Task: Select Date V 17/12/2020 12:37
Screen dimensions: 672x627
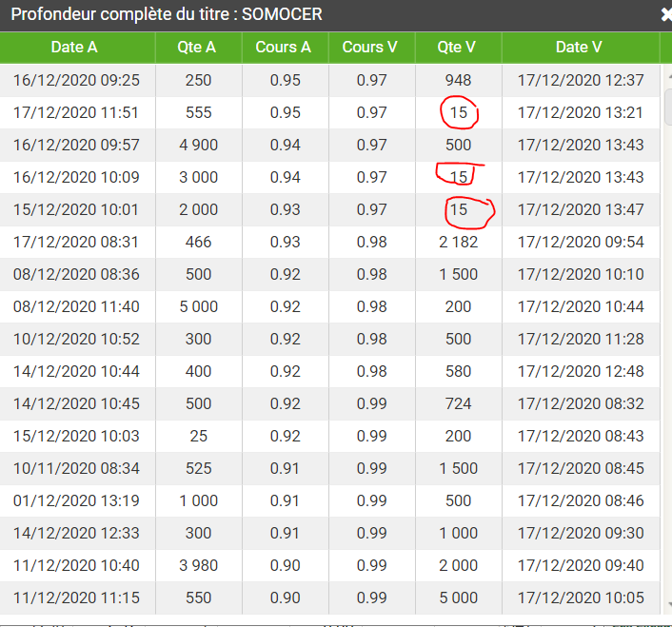Action: (581, 80)
